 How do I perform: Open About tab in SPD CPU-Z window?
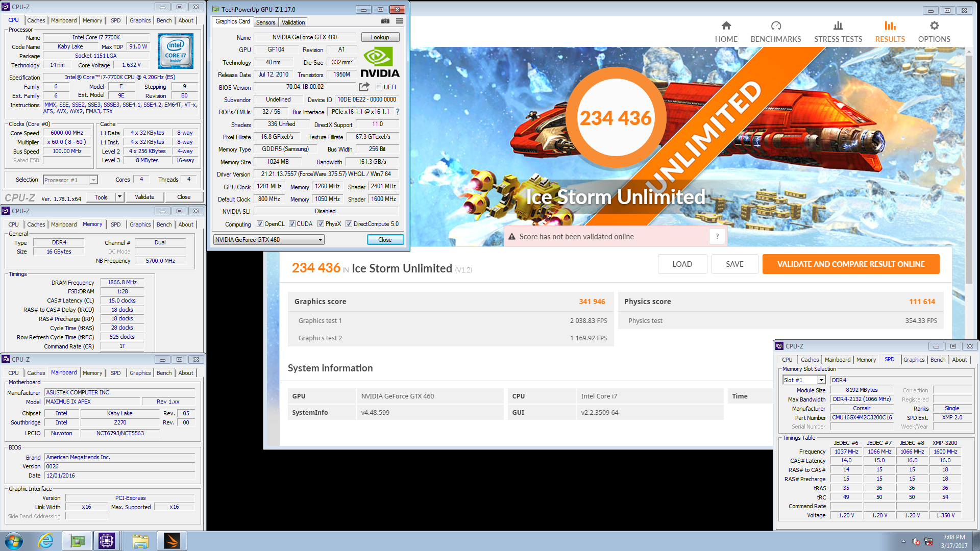pos(959,360)
